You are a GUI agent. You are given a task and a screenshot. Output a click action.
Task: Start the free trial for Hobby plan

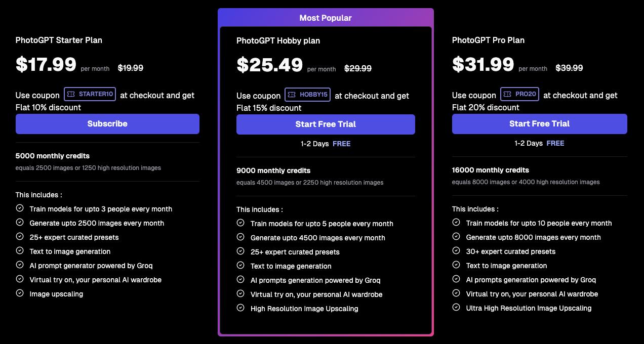pyautogui.click(x=326, y=124)
